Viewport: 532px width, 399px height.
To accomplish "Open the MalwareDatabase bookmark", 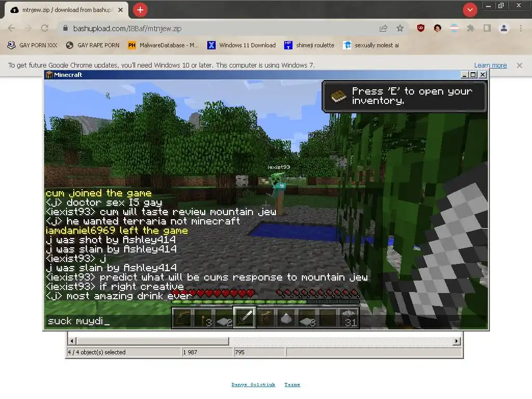I will point(163,45).
